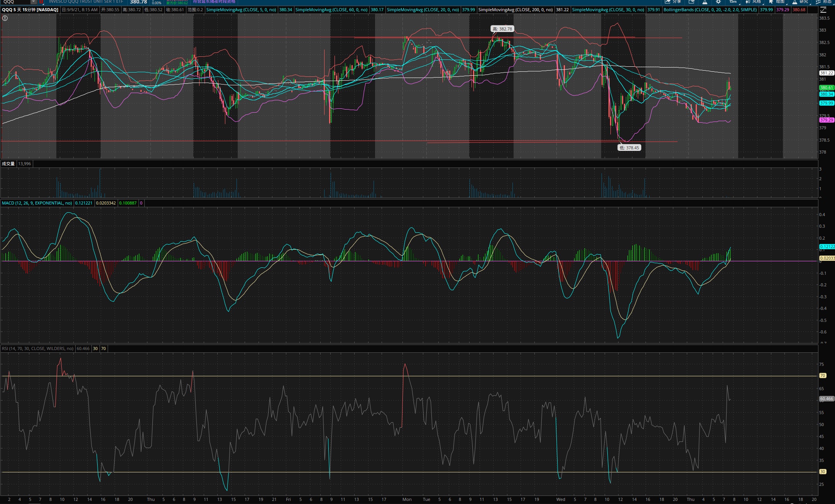Open chart settings gear icon

click(x=718, y=2)
